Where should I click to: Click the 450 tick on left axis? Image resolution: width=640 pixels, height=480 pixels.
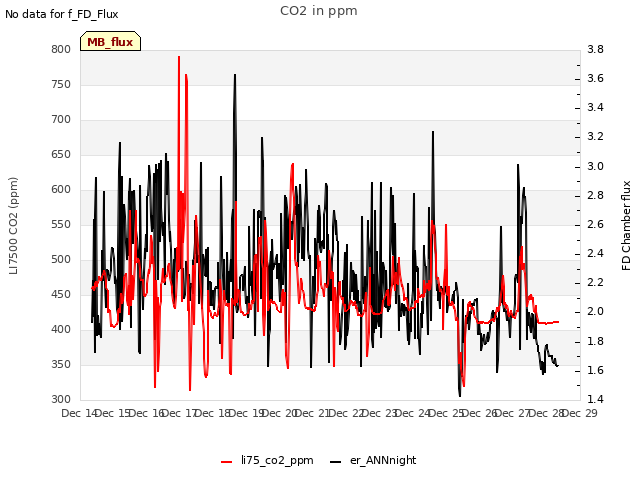61,294
